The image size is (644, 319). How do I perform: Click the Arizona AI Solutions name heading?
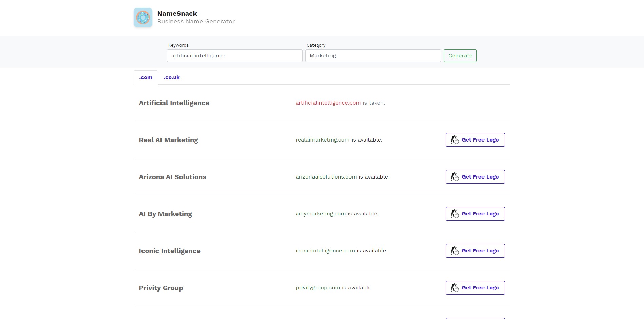172,177
